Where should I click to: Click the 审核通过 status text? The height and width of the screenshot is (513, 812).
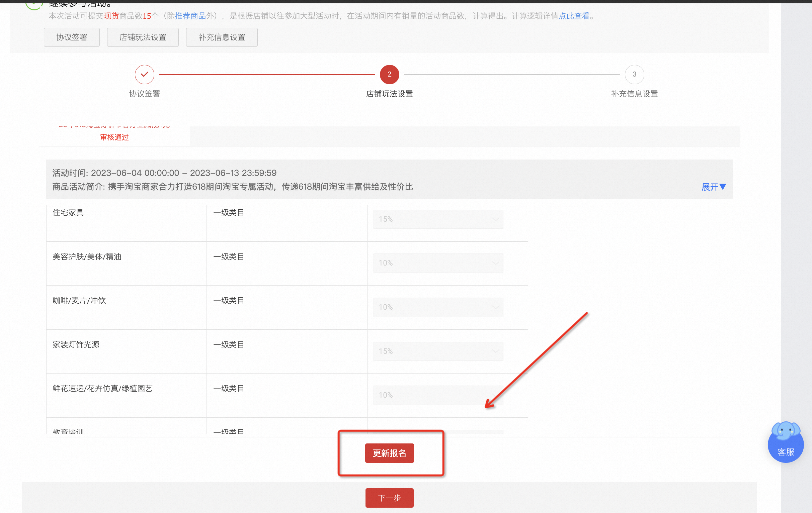click(x=114, y=137)
